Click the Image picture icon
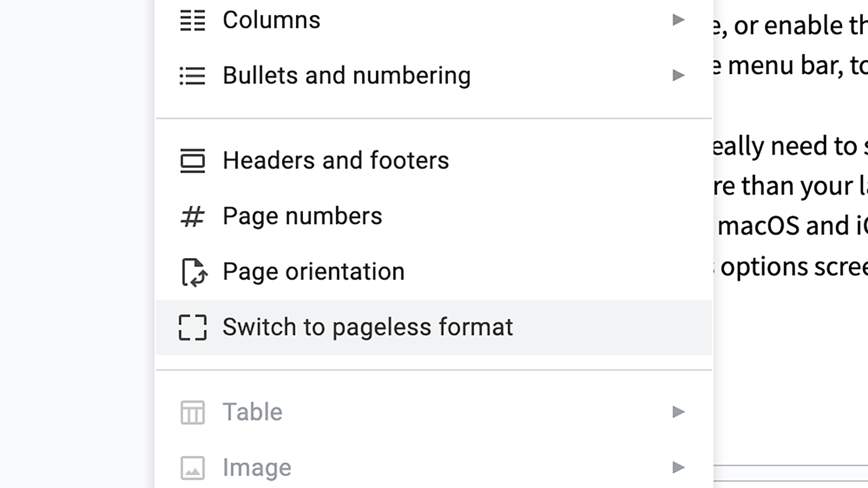The height and width of the screenshot is (488, 868). tap(192, 468)
